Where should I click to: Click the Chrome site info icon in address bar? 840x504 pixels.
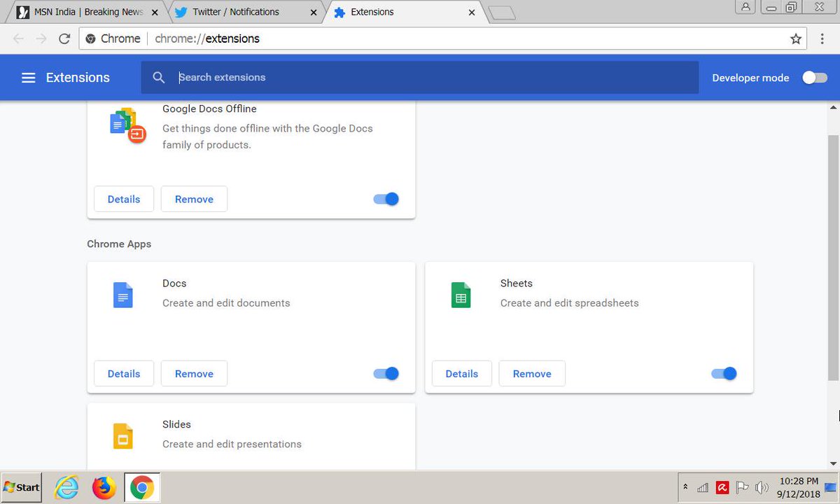tap(91, 38)
